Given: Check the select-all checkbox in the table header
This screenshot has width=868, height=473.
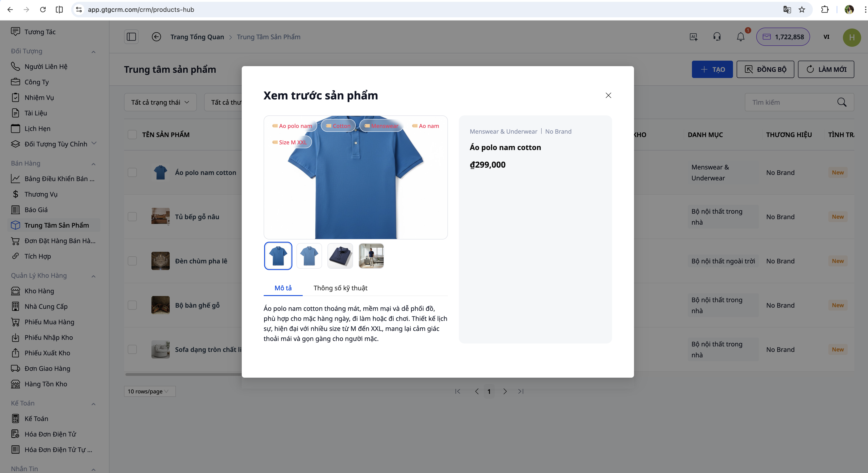Looking at the screenshot, I should (133, 134).
